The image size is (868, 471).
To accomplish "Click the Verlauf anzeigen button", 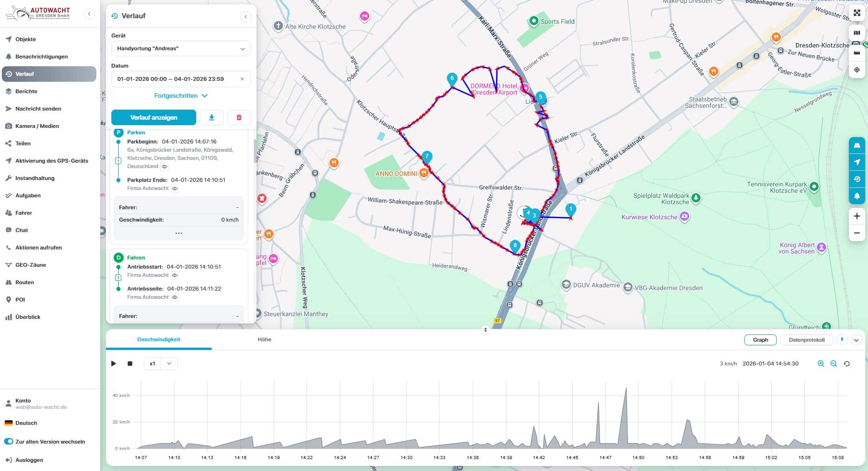I will pos(153,117).
